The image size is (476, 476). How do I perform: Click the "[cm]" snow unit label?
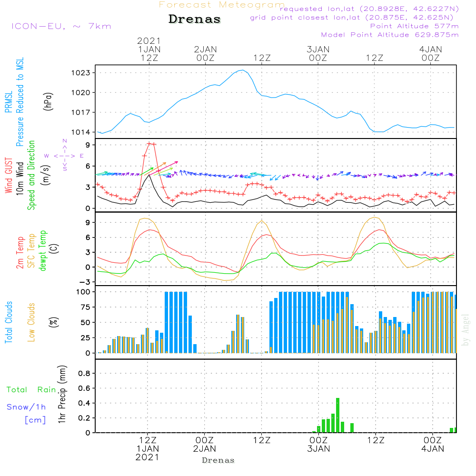35,420
